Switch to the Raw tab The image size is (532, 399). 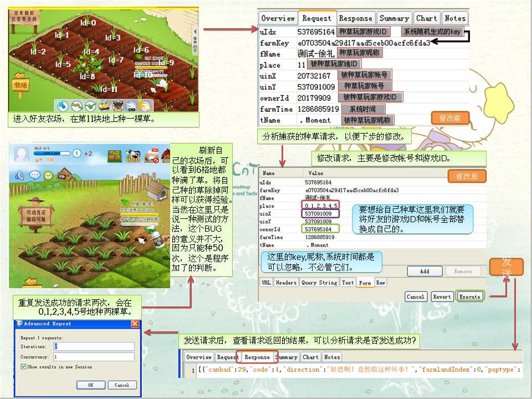coord(381,282)
